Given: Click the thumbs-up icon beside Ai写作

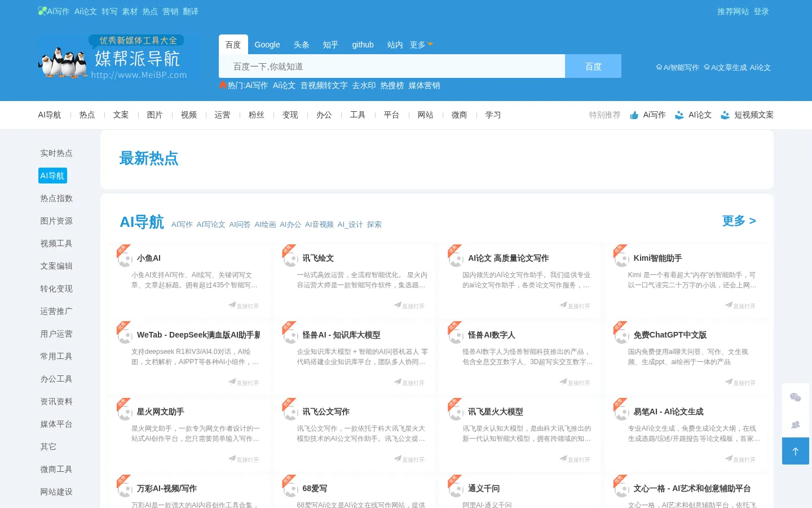Looking at the screenshot, I should point(634,115).
